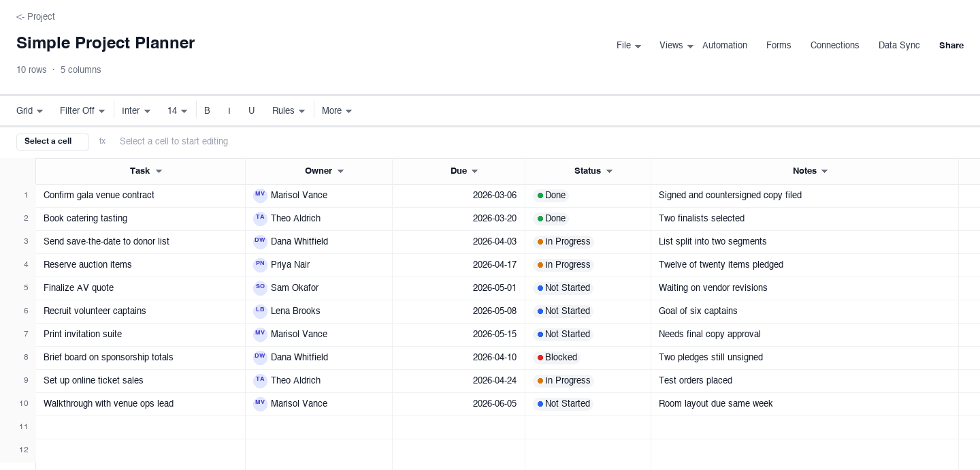Click the Bold formatting button
Image resolution: width=980 pixels, height=470 pixels.
pos(207,110)
